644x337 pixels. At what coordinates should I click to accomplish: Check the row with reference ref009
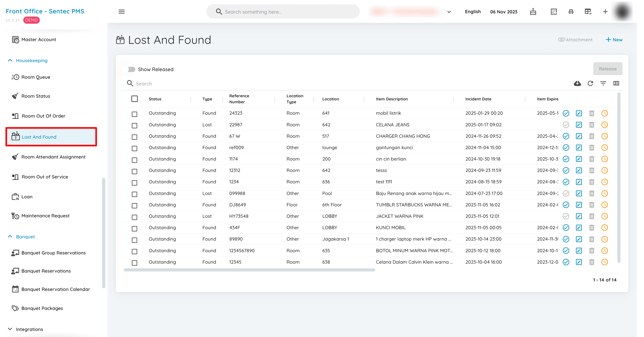134,148
